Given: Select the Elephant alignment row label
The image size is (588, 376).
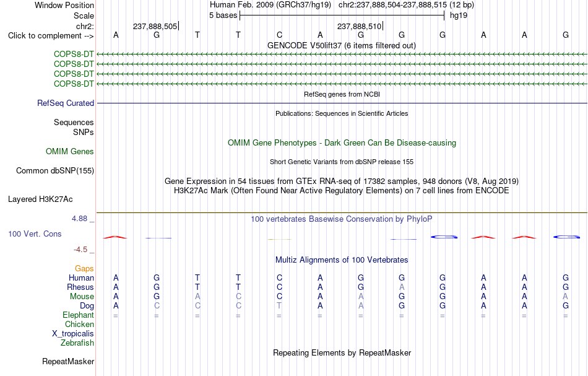Looking at the screenshot, I should click(78, 315).
